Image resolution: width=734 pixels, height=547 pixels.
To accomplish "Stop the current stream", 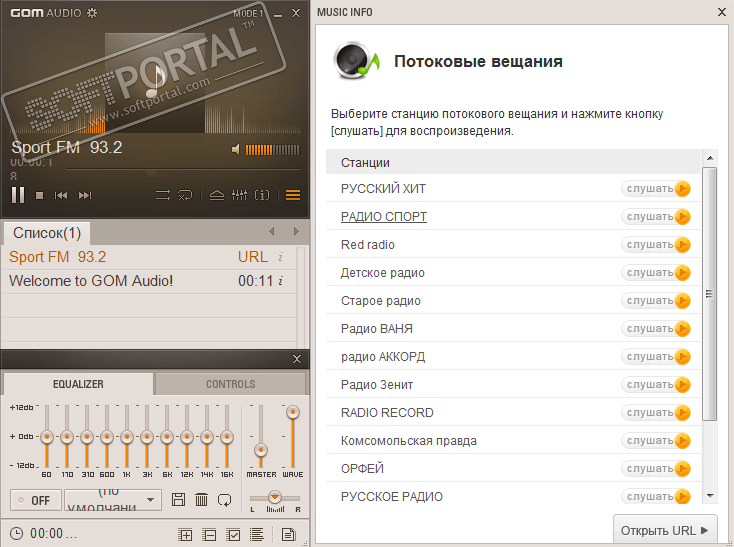I will (x=40, y=195).
